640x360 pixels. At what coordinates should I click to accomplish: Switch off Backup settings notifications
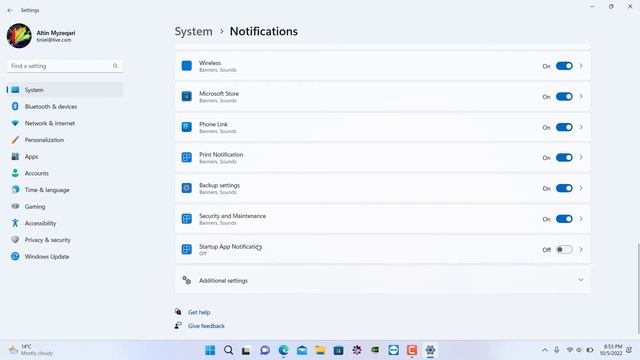(x=564, y=188)
